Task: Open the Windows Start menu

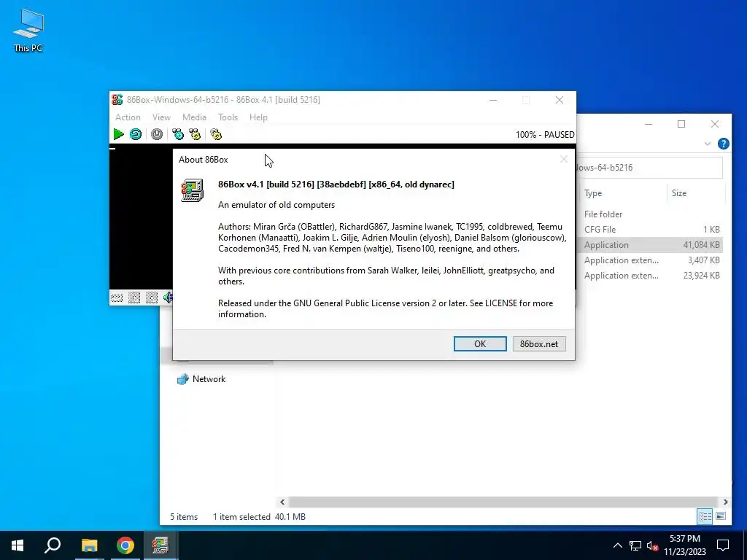Action: (18, 545)
